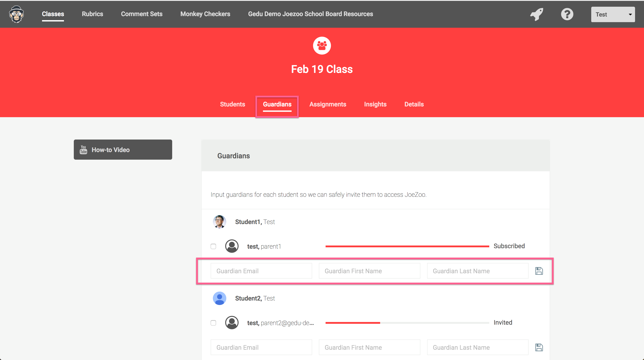Click the rocket icon in header

coord(536,14)
